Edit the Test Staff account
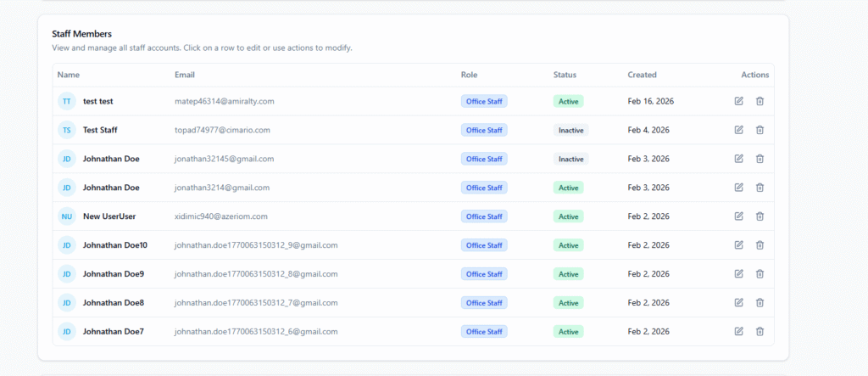Screen dimensions: 868x376 point(738,130)
